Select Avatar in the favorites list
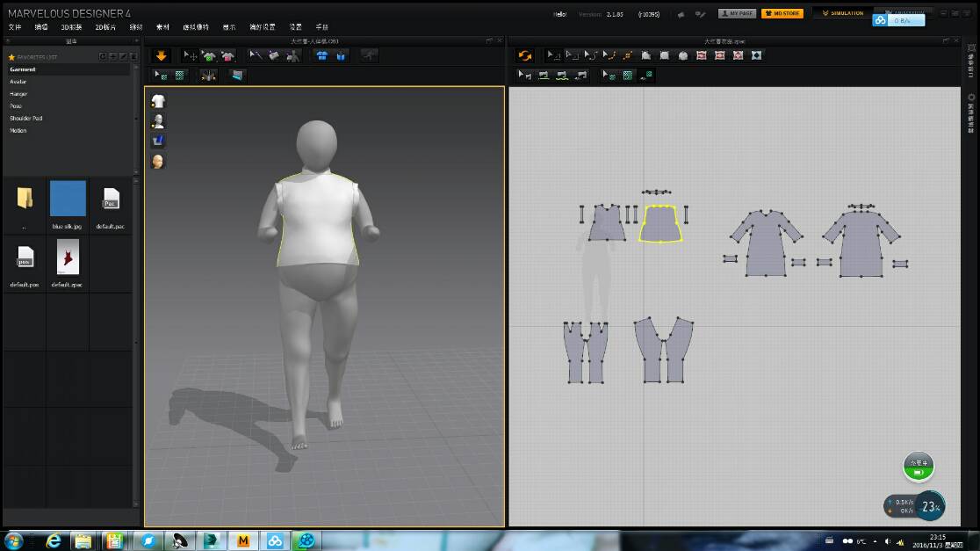Screen dimensions: 980x551 point(18,82)
